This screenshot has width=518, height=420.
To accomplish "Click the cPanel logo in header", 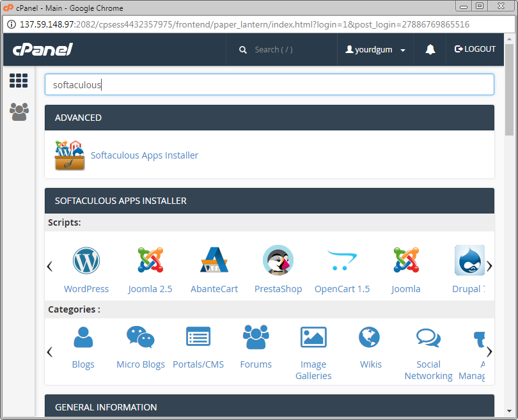I will coord(43,49).
